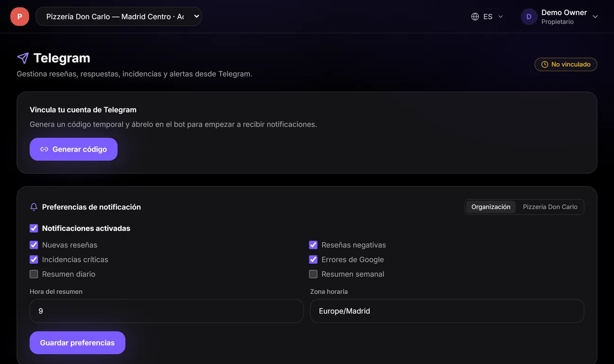Image resolution: width=614 pixels, height=364 pixels.
Task: Click the Demo Owner name text
Action: (x=564, y=13)
